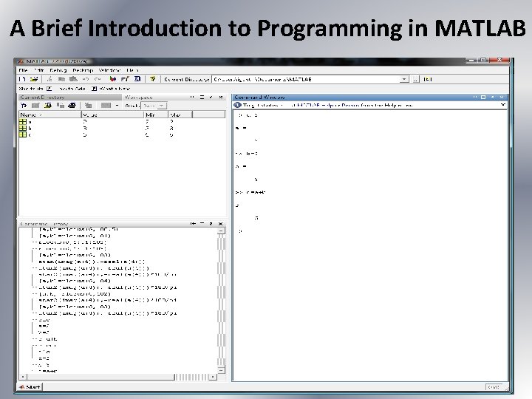Expand the Current Directory path dropdown
The height and width of the screenshot is (399, 532).
coord(404,79)
